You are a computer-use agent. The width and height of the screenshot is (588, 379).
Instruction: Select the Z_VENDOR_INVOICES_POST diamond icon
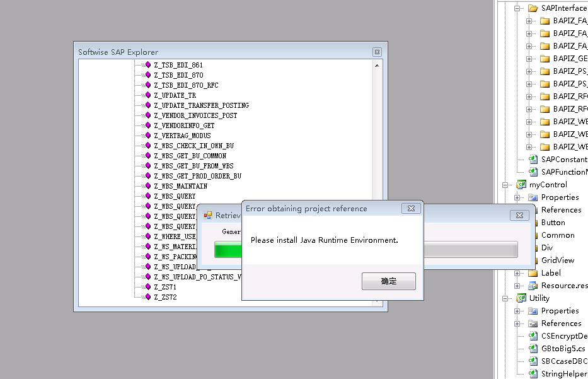pos(148,115)
